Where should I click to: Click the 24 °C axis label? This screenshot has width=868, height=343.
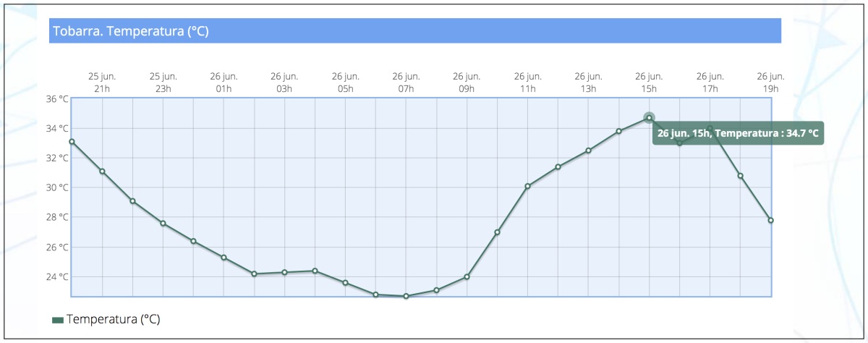click(x=56, y=276)
